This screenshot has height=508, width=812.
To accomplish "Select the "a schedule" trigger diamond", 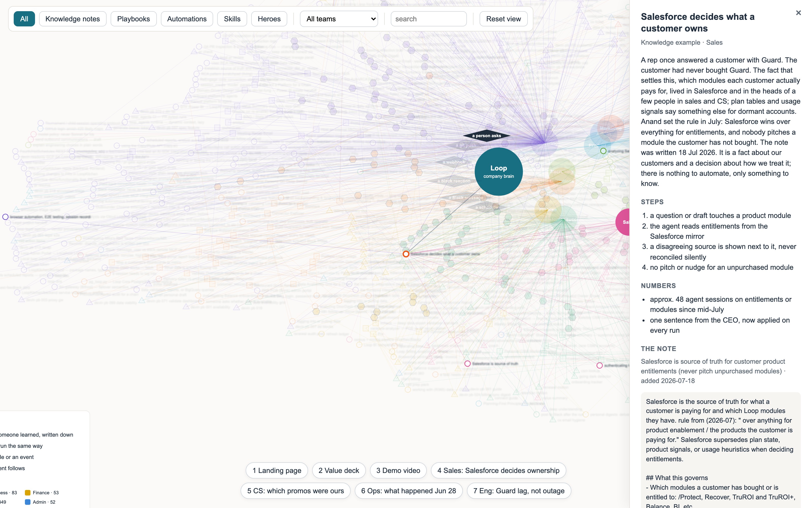I will (x=486, y=207).
